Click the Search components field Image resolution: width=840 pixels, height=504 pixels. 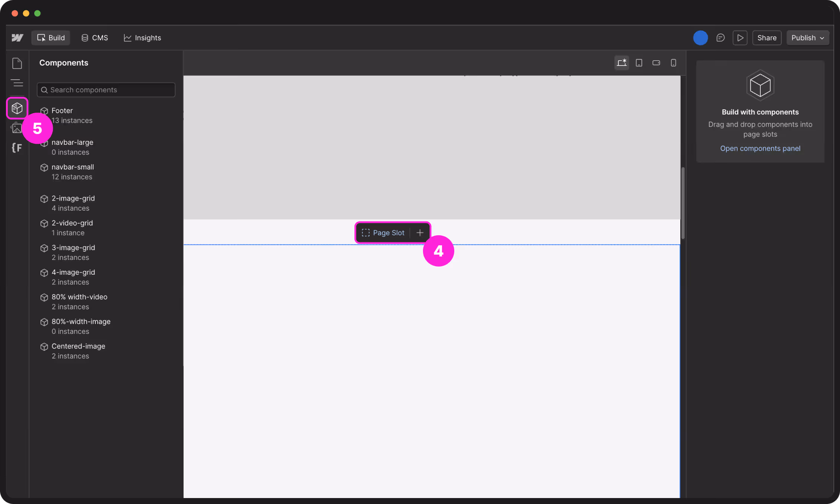(x=106, y=90)
